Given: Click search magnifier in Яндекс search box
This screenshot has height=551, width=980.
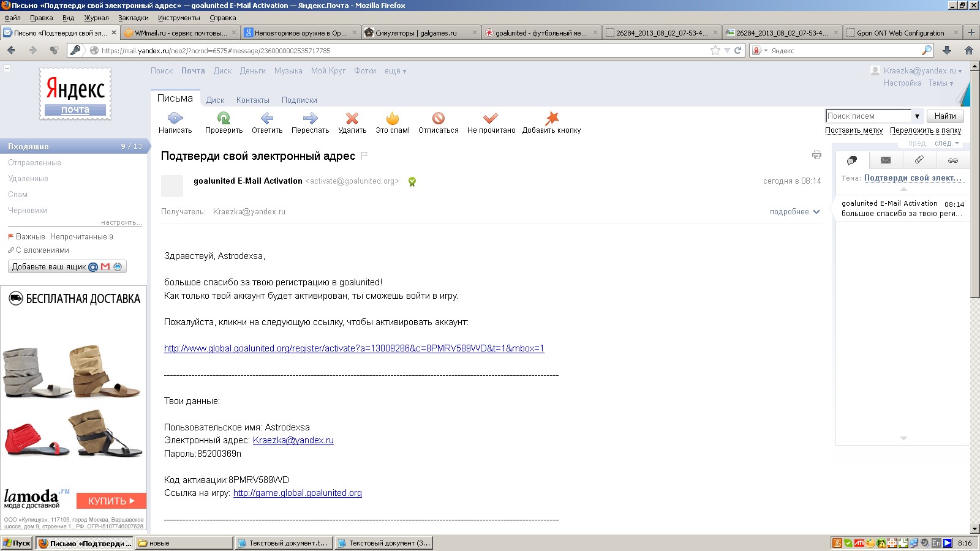Looking at the screenshot, I should [927, 50].
